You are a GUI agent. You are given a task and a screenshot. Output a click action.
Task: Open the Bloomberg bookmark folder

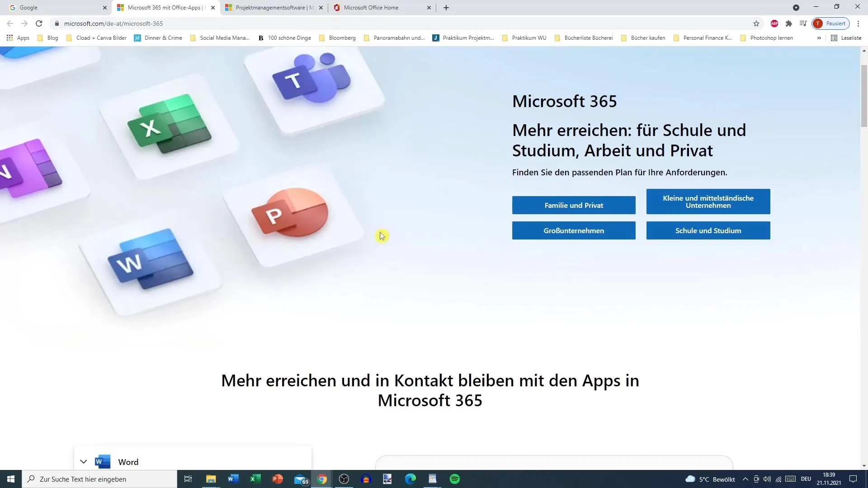[337, 38]
